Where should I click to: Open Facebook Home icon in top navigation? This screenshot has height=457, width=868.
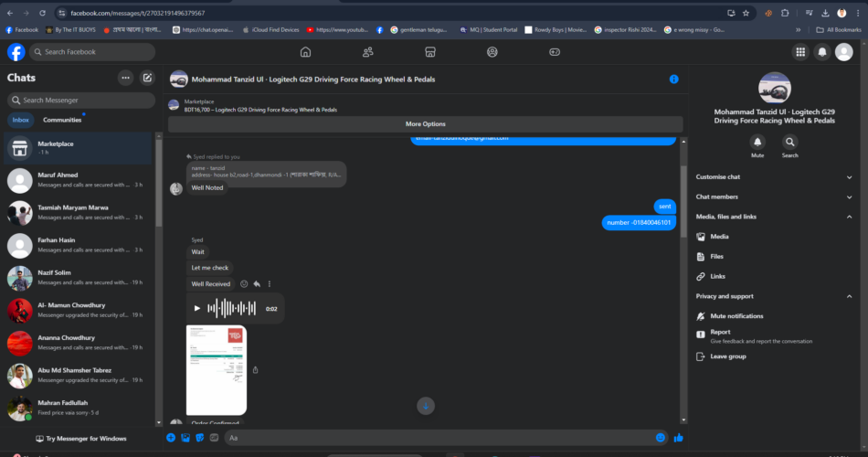click(x=305, y=52)
